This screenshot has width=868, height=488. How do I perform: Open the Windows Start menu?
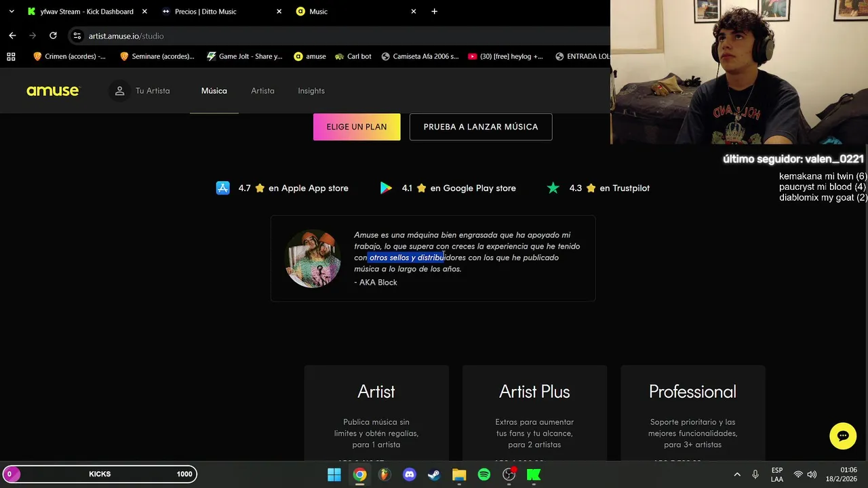334,474
